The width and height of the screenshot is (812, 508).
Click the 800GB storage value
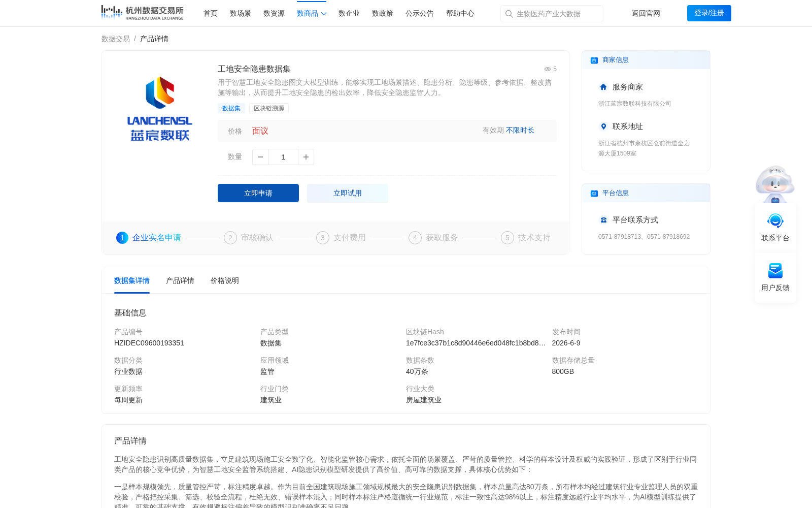[563, 371]
